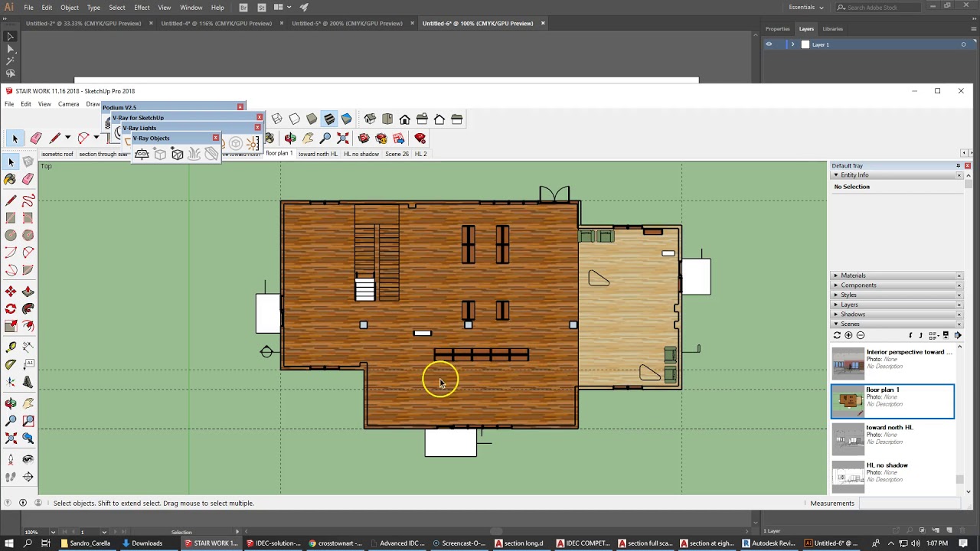
Task: Click the Adobe Stock search field
Action: 879,7
